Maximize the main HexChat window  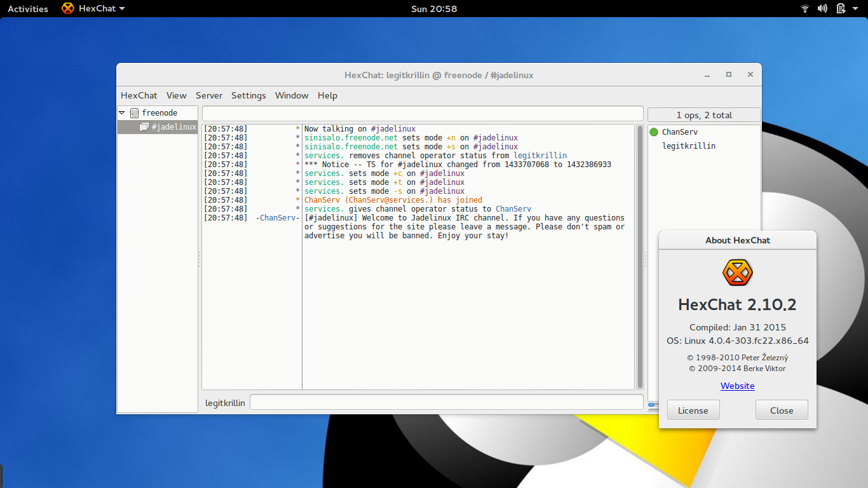729,74
